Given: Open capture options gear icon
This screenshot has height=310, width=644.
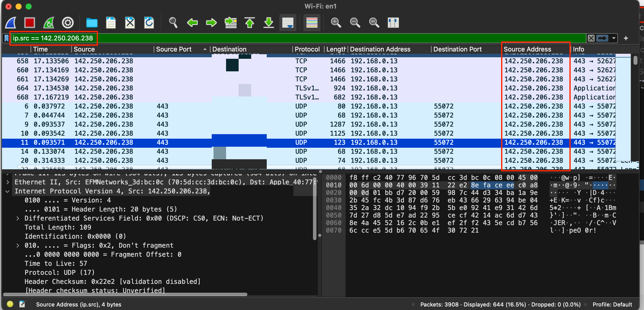Looking at the screenshot, I should [68, 23].
